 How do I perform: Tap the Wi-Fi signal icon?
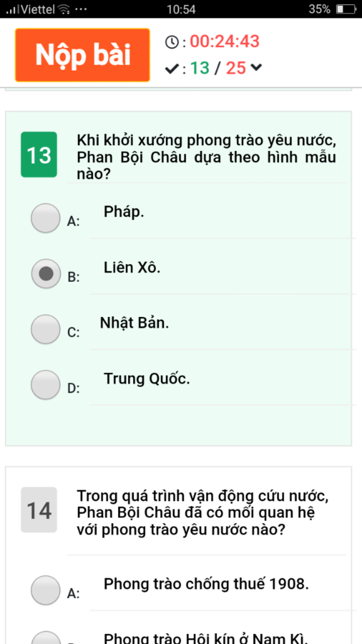click(x=64, y=9)
